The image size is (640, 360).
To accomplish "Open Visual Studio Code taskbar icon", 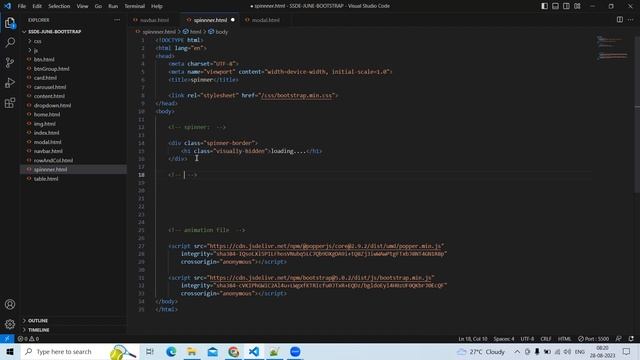I will pyautogui.click(x=254, y=351).
